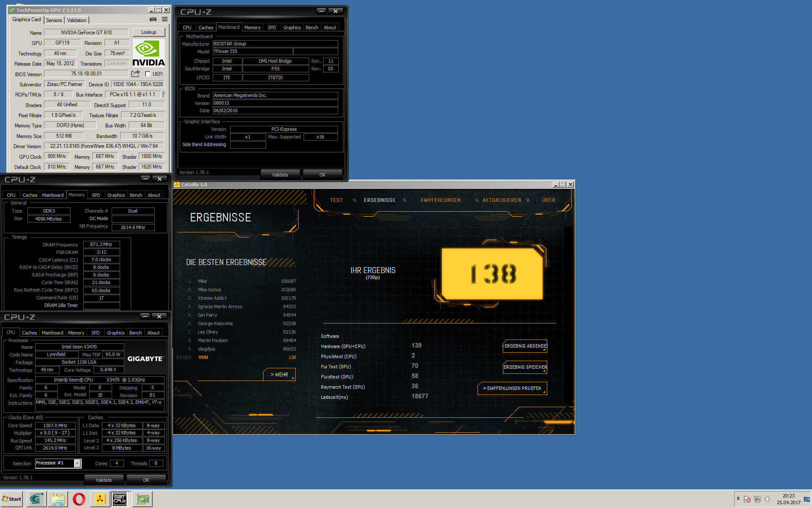This screenshot has height=508, width=812.
Task: Open the GPU-Z hamburger menu icon
Action: tap(165, 19)
